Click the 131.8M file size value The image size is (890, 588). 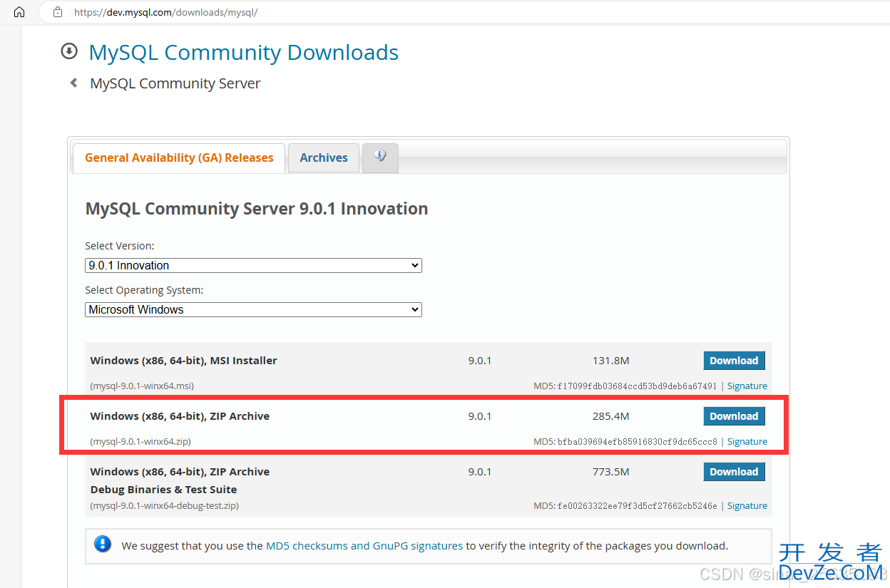(x=610, y=361)
